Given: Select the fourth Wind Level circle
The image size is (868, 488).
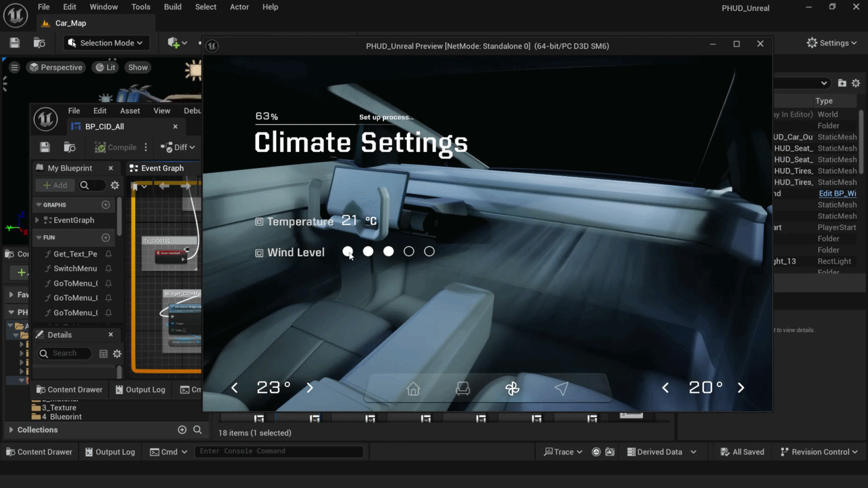Looking at the screenshot, I should (409, 251).
